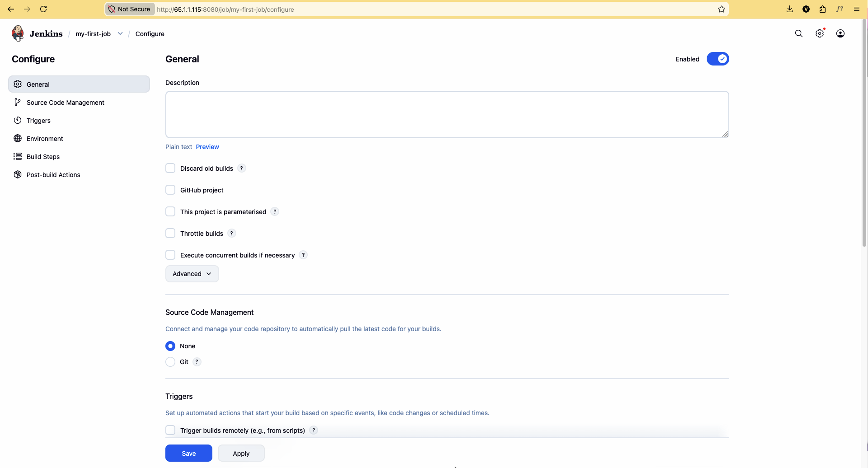Go to General section in sidebar
The height and width of the screenshot is (468, 868).
[79, 84]
